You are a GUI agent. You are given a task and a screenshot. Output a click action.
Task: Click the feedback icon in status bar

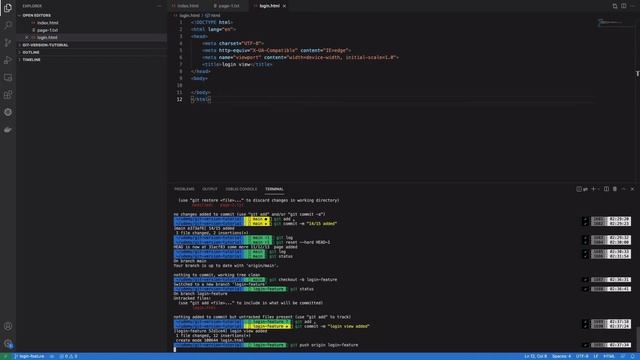623,356
